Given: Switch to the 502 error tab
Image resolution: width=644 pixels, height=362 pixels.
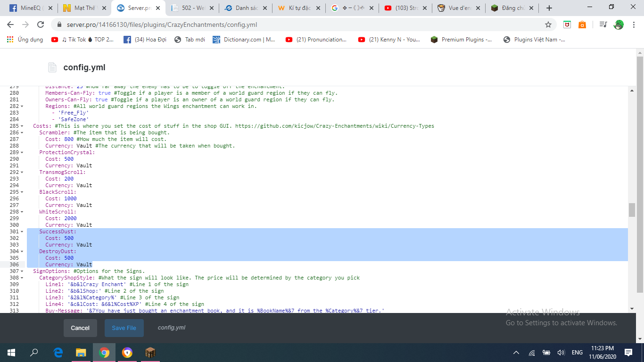Looking at the screenshot, I should point(192,8).
